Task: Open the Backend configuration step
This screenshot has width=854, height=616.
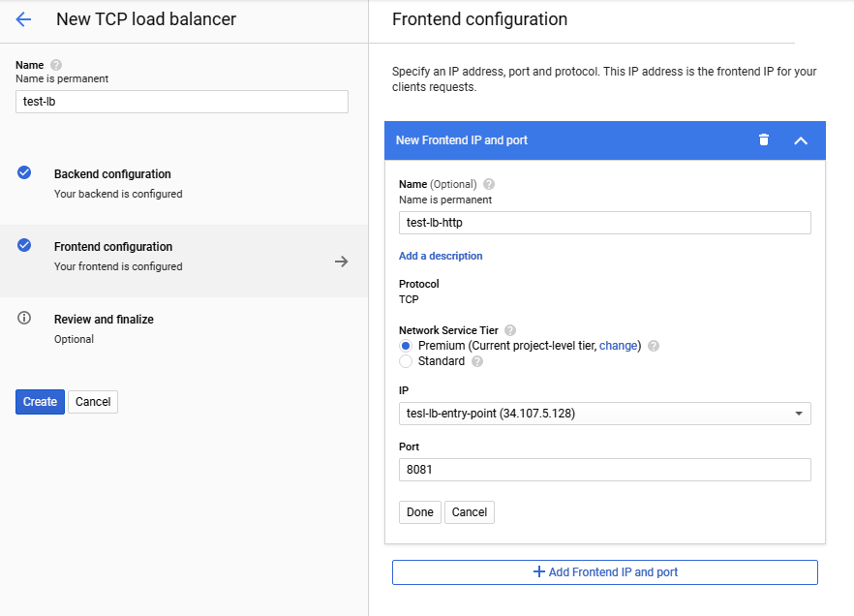Action: point(112,174)
